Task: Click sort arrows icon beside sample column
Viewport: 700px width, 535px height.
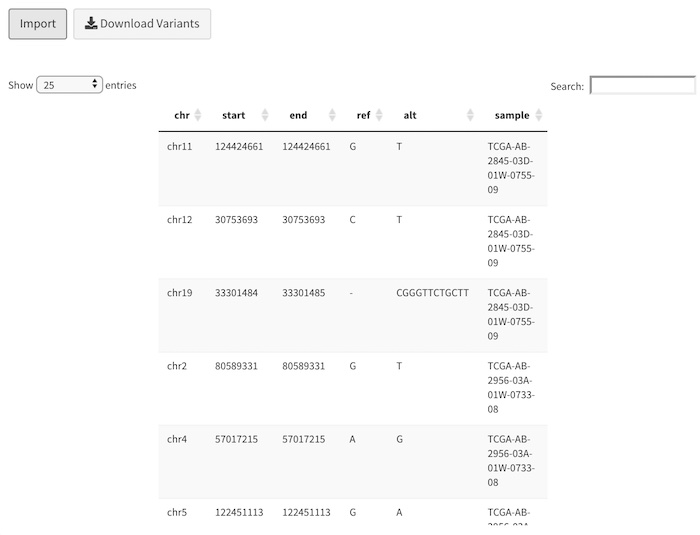Action: (539, 116)
